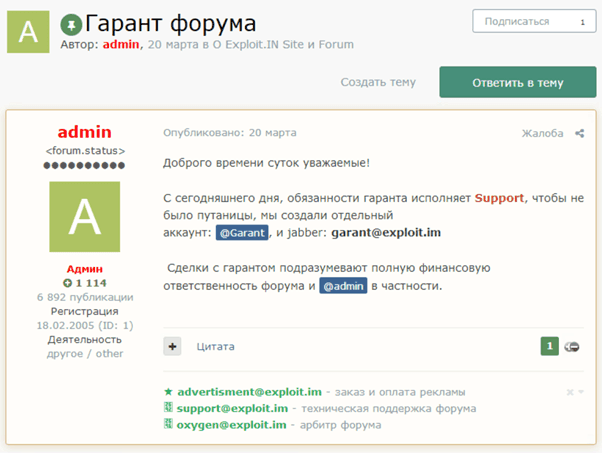Screen dimensions: 602x453
Task: Open the share post icon
Action: coord(580,133)
